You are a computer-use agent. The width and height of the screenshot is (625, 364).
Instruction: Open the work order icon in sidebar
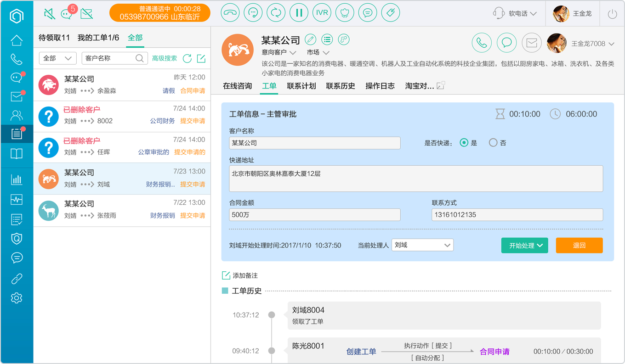point(17,134)
